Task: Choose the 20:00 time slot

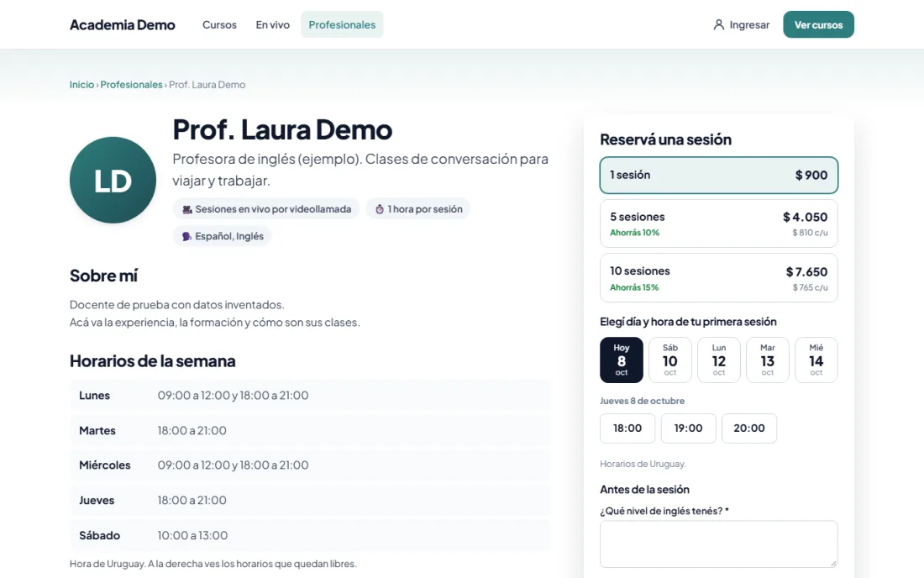Action: [749, 428]
